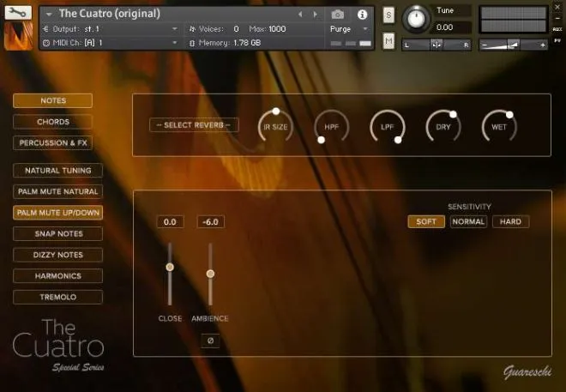566x392 pixels.
Task: Choose NATURAL TUNING articulation
Action: (x=57, y=171)
